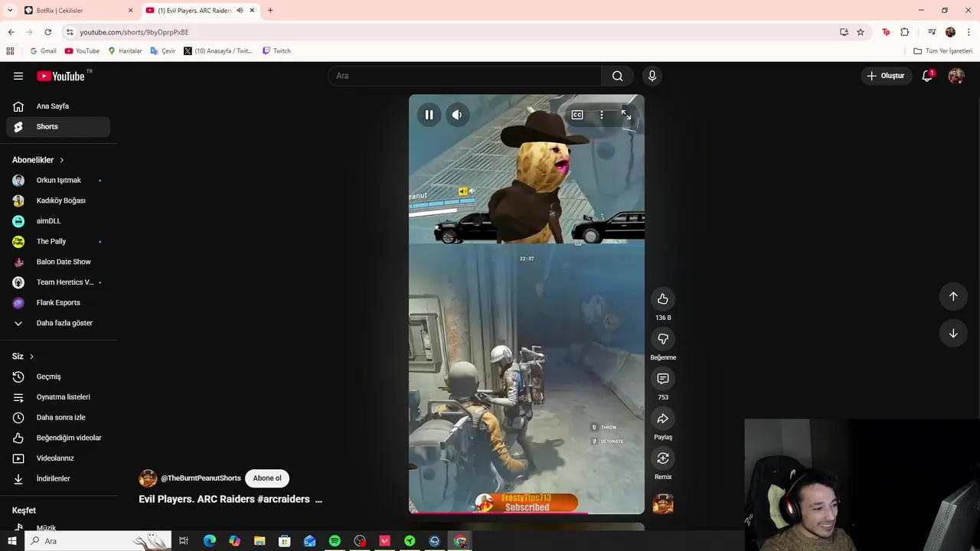Focus the YouTube Ara search field
Screen dimensions: 980x551
465,76
